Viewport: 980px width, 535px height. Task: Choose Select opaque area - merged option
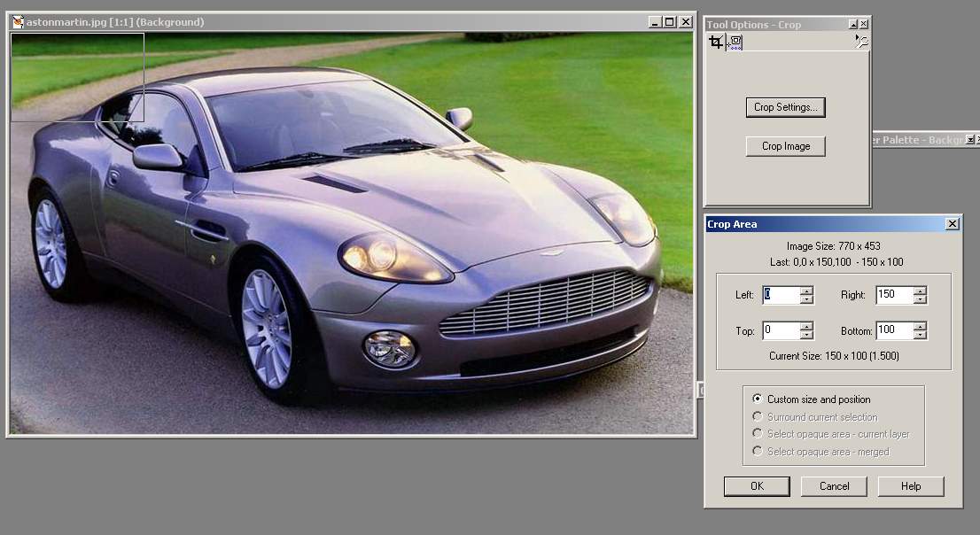[x=821, y=451]
